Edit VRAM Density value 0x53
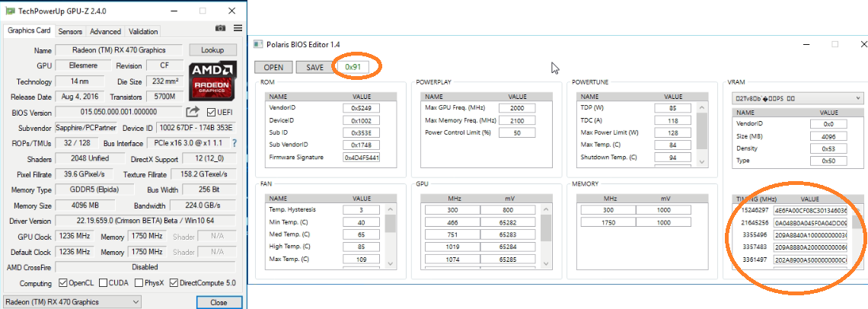The width and height of the screenshot is (868, 309). (x=828, y=148)
